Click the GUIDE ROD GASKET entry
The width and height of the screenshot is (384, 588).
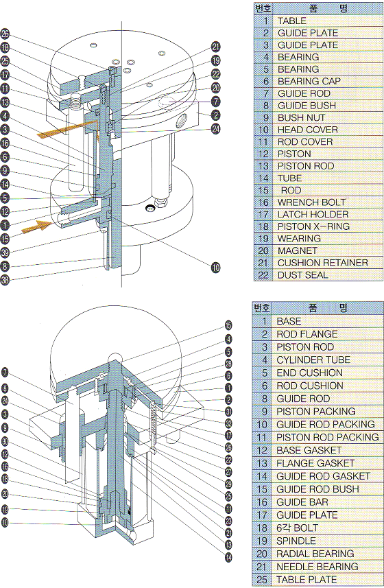click(318, 476)
